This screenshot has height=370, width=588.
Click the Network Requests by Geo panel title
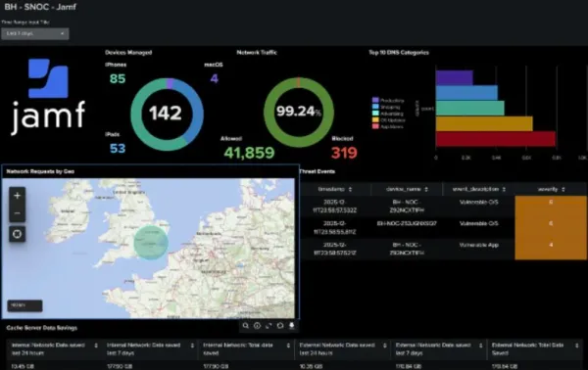pos(40,171)
